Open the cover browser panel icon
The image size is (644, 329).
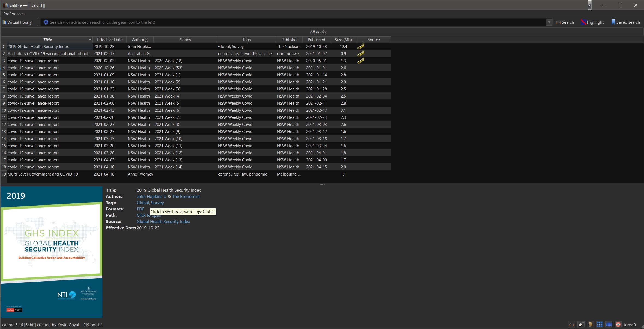(609, 324)
